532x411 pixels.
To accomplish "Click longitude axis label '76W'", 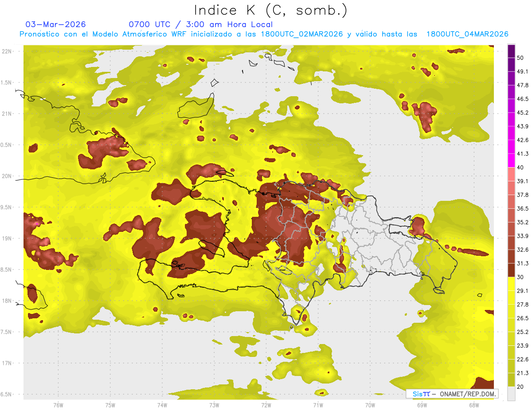I will (x=58, y=405).
